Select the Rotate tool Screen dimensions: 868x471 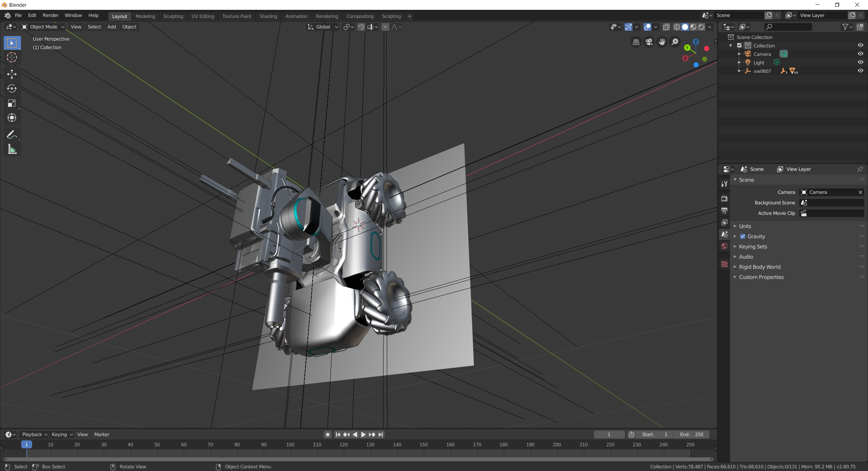(12, 88)
